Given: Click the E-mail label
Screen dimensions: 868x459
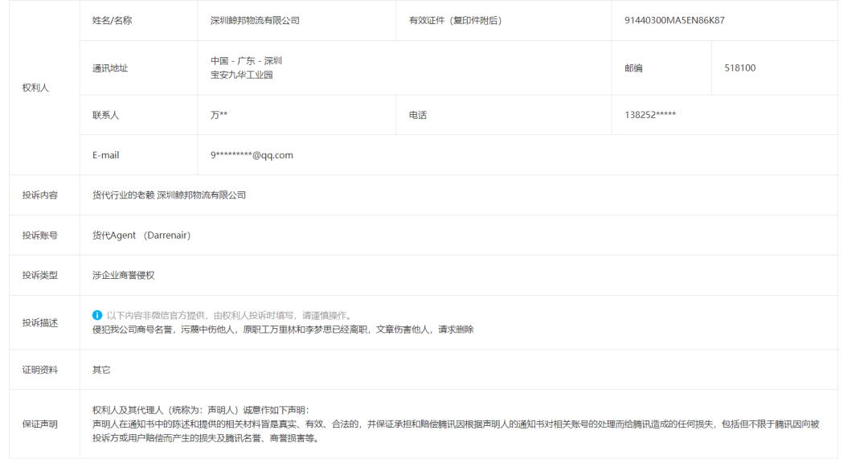Looking at the screenshot, I should 105,155.
